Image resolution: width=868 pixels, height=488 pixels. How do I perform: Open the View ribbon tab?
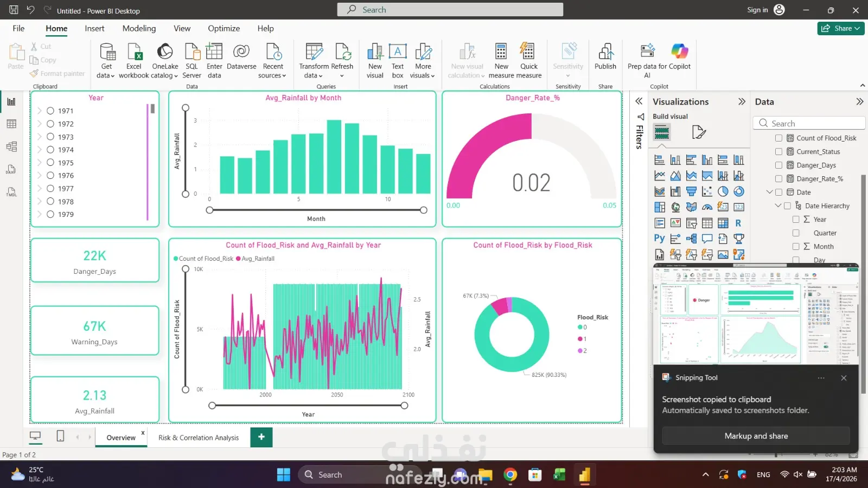182,28
